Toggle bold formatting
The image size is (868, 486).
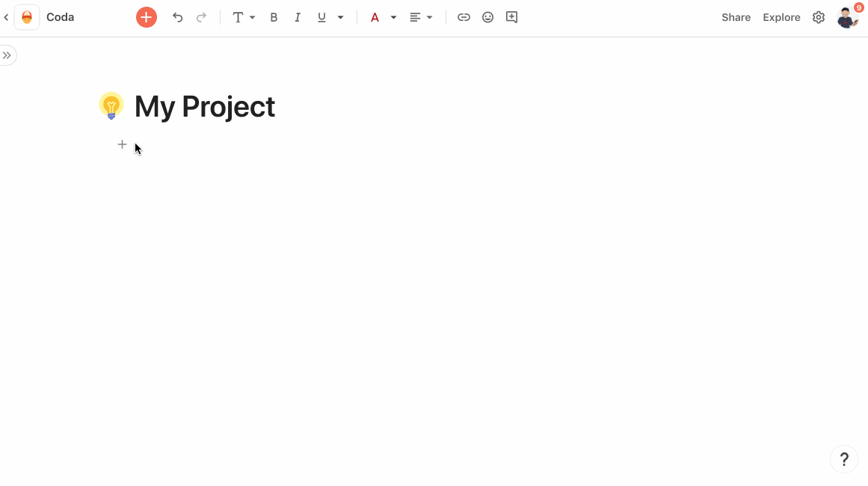click(x=274, y=17)
